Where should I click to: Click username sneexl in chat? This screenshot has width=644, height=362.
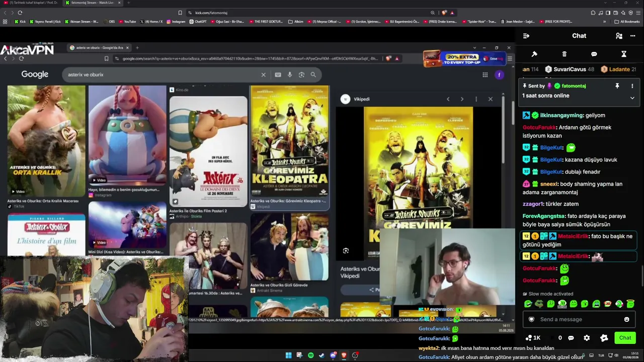(549, 184)
